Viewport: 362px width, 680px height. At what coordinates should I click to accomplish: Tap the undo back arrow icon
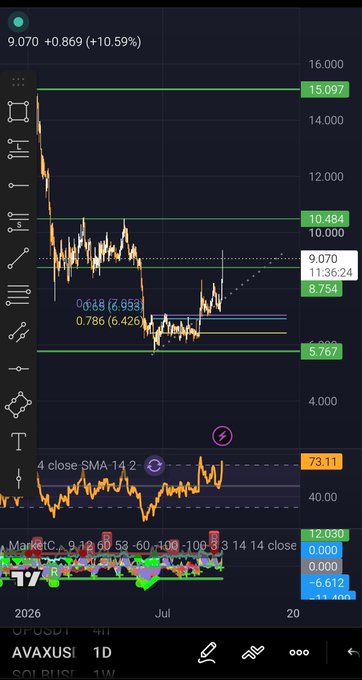[354, 652]
